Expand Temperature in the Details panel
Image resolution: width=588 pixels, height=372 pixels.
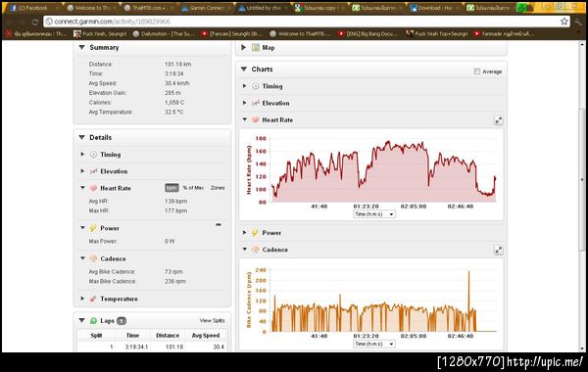pyautogui.click(x=82, y=299)
